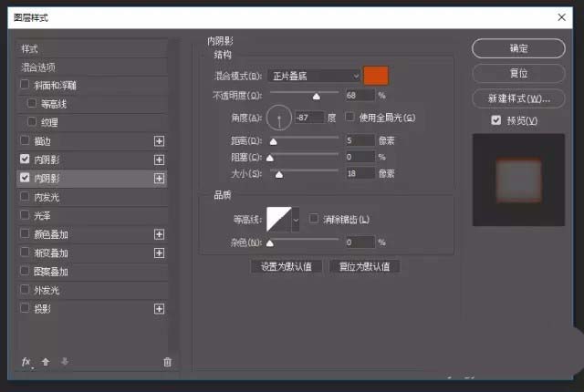Click 新建样式(W)... button
584x392 pixels.
[518, 98]
